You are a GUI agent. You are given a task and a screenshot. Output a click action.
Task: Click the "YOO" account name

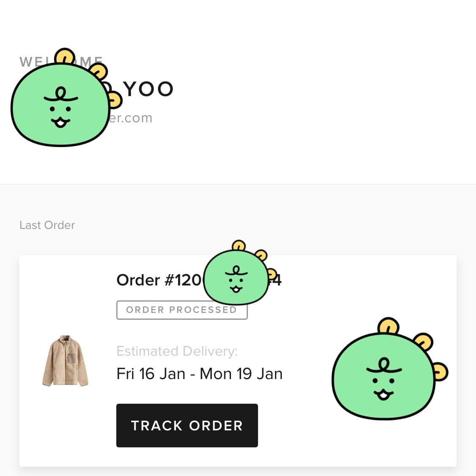coord(149,89)
